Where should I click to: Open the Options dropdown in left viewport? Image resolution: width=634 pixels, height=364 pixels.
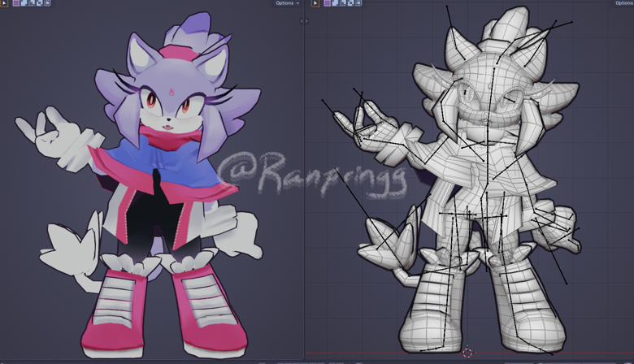click(288, 2)
